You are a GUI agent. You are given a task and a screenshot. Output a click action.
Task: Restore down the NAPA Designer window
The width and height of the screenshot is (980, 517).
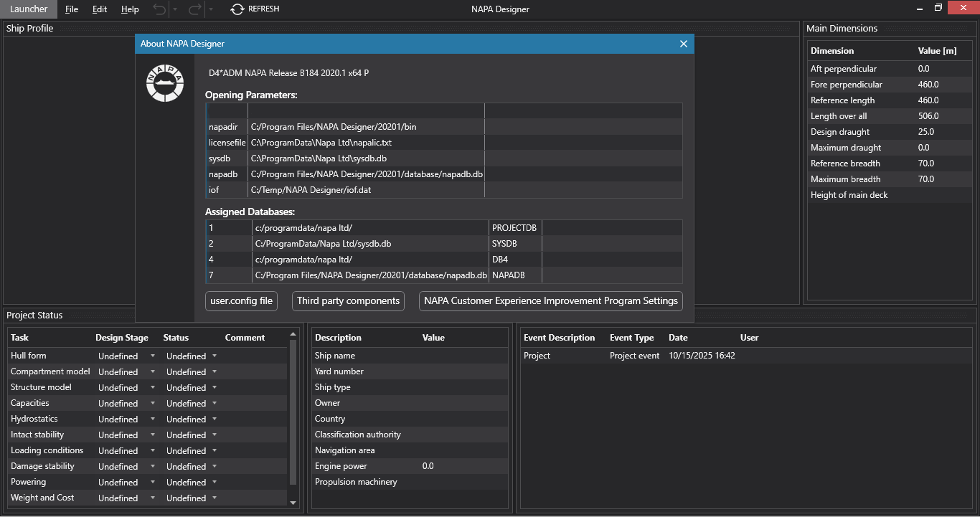pos(938,8)
